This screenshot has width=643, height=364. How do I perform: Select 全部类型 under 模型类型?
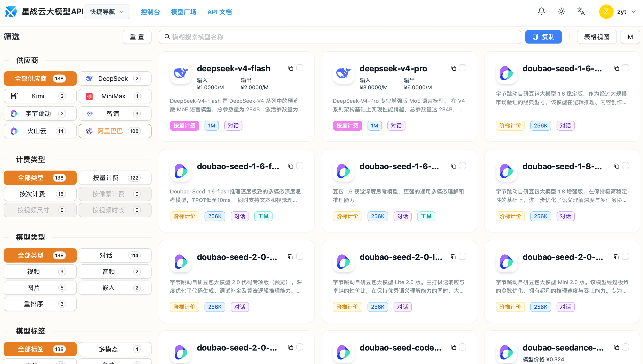pos(40,255)
